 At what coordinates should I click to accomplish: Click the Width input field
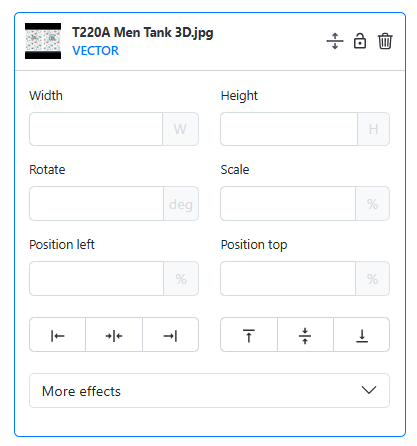pyautogui.click(x=96, y=129)
